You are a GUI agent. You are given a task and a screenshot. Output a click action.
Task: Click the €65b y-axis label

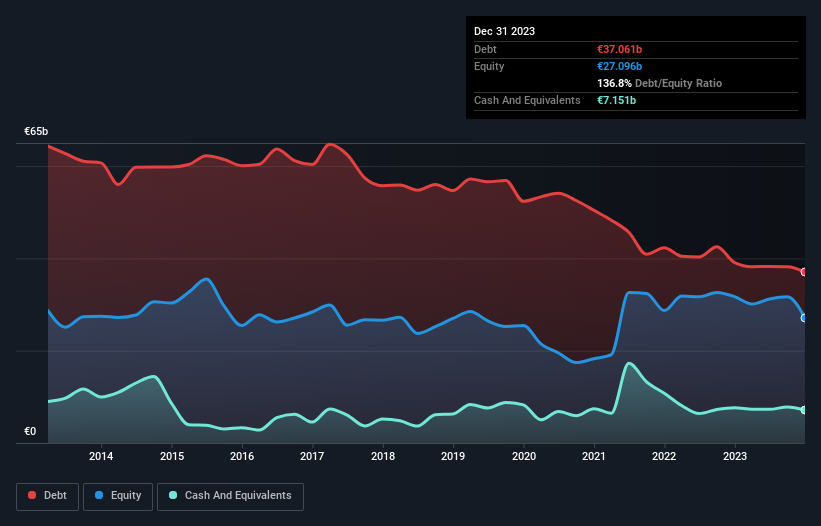[x=36, y=131]
